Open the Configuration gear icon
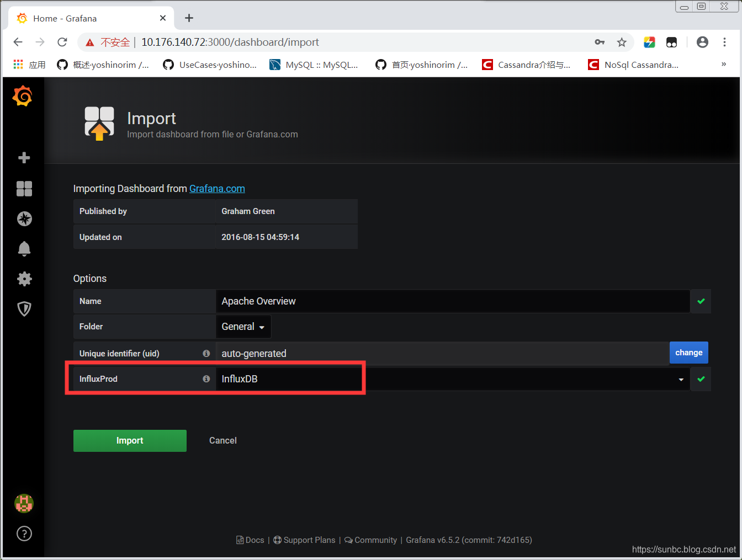The width and height of the screenshot is (742, 560). (24, 279)
